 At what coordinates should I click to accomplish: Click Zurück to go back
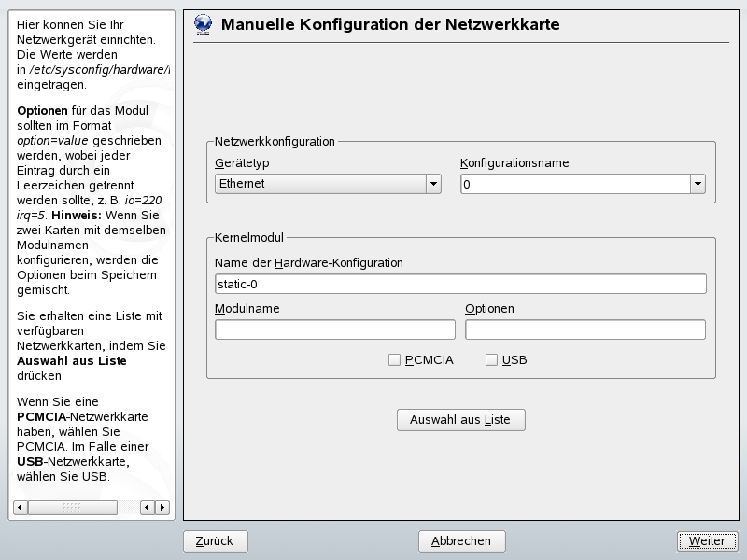[x=215, y=540]
